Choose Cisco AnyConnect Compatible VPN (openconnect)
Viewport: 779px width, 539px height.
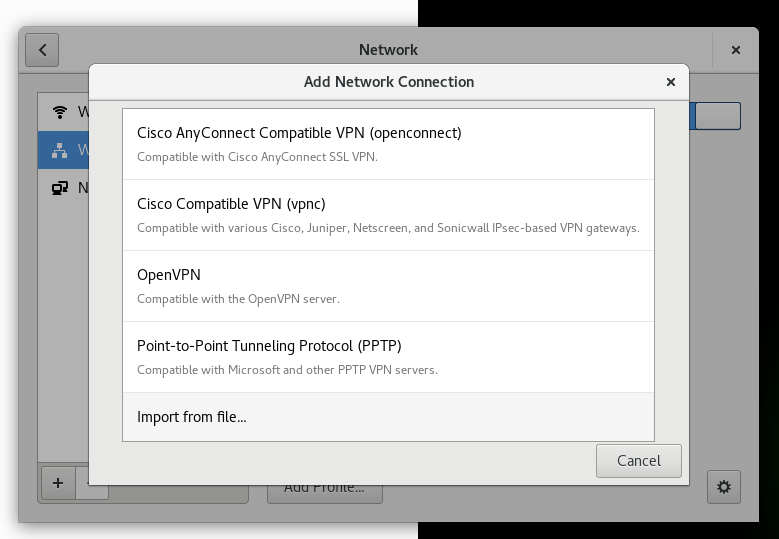pyautogui.click(x=389, y=144)
